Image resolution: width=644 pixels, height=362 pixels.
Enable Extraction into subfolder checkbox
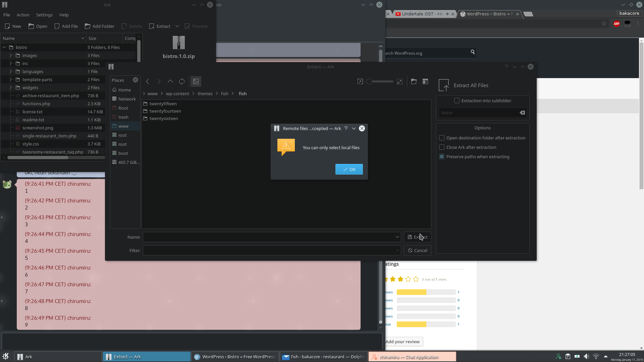coord(457,101)
